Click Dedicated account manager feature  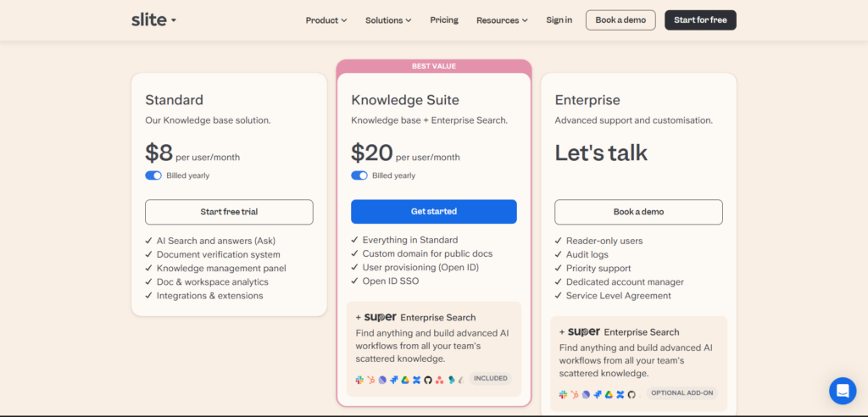625,282
